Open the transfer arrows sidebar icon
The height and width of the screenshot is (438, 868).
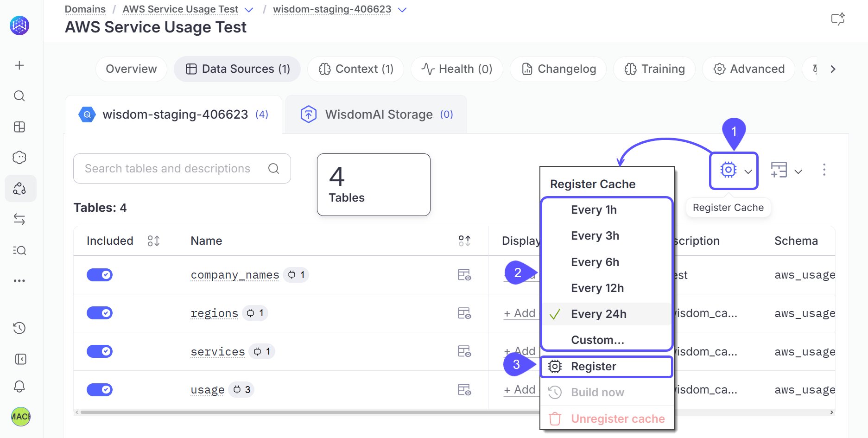(19, 219)
